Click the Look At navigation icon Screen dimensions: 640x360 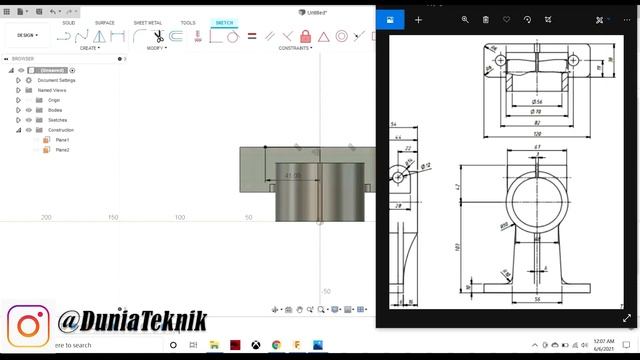pyautogui.click(x=289, y=309)
